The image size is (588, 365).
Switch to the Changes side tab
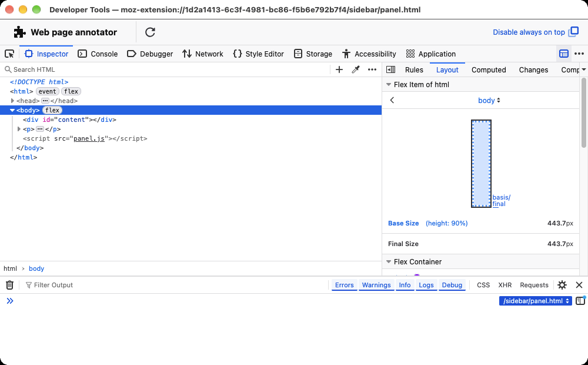(x=533, y=70)
